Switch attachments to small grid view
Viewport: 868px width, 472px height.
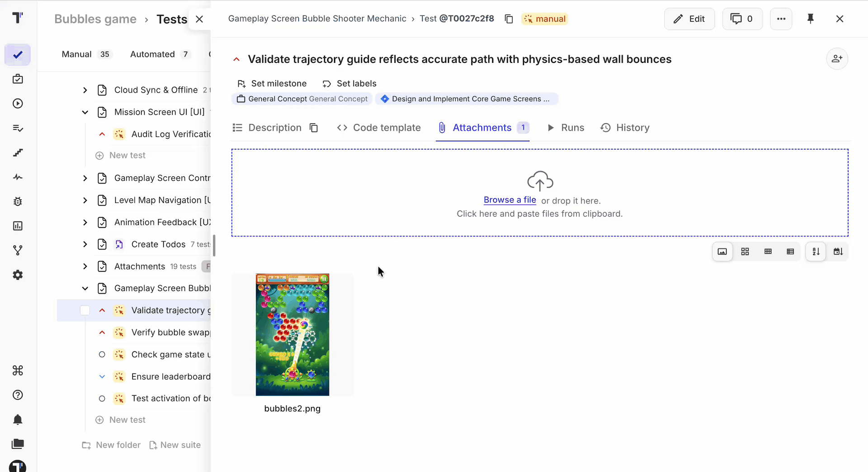768,252
